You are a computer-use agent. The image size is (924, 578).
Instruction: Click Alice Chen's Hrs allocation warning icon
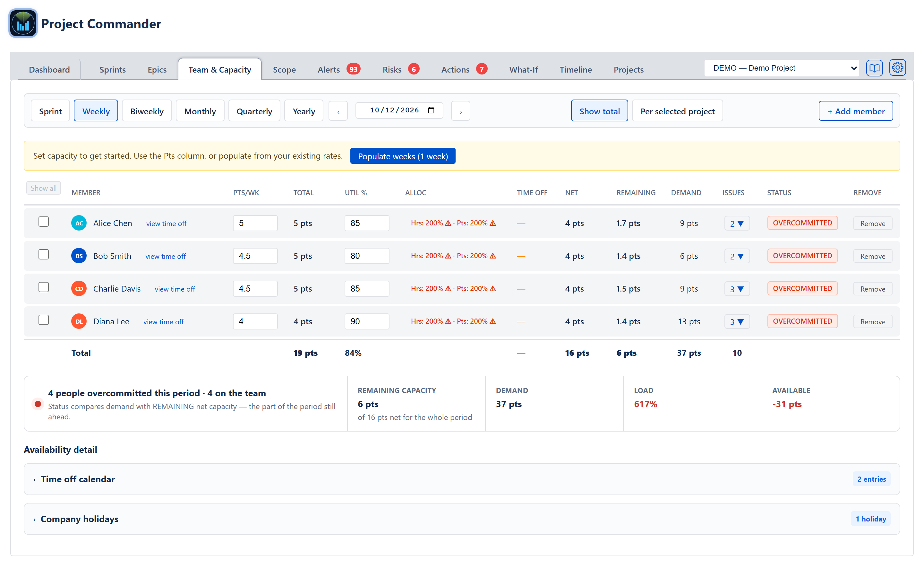(x=448, y=223)
